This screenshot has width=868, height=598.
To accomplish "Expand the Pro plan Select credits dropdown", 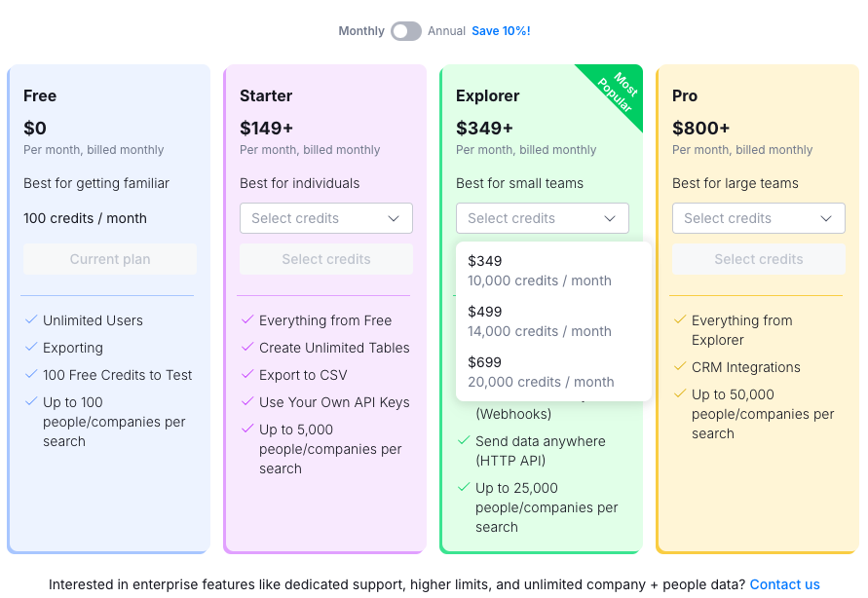I will point(759,218).
